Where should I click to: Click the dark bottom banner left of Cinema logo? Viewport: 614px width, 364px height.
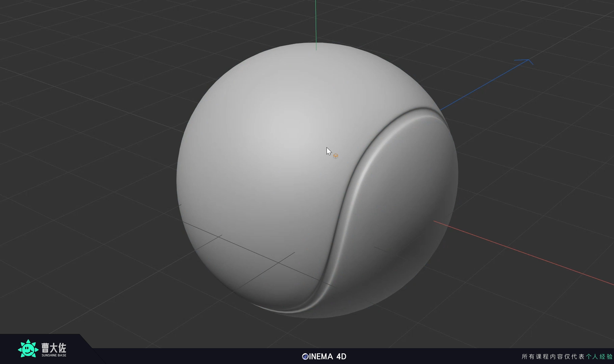click(x=196, y=356)
